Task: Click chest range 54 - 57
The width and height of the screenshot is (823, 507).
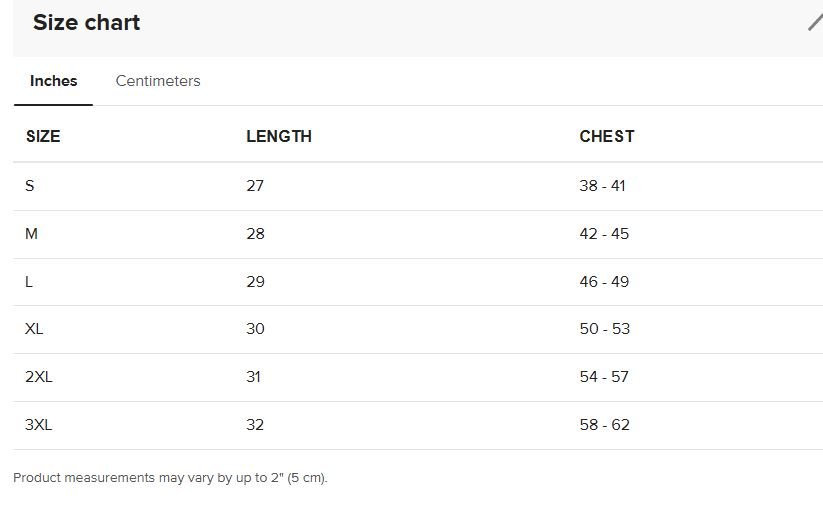Action: click(x=604, y=377)
